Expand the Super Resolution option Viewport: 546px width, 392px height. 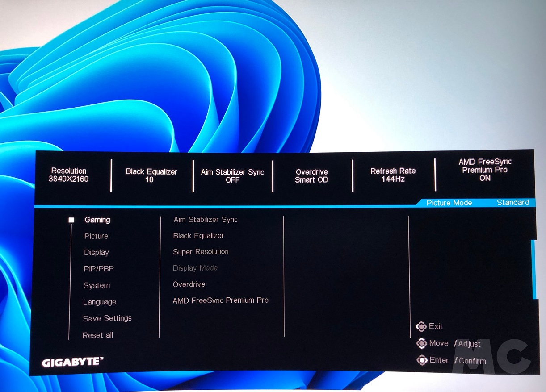pos(201,252)
